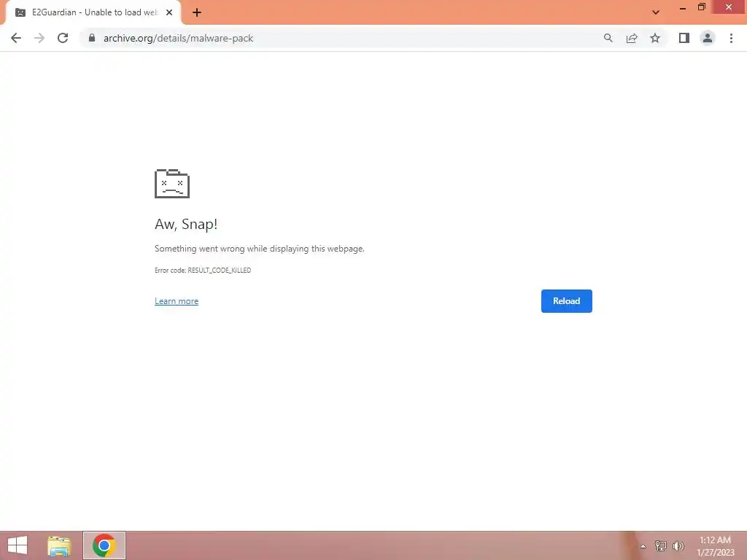Open the volume speaker tray icon
Screen dimensions: 747x560
(x=678, y=545)
